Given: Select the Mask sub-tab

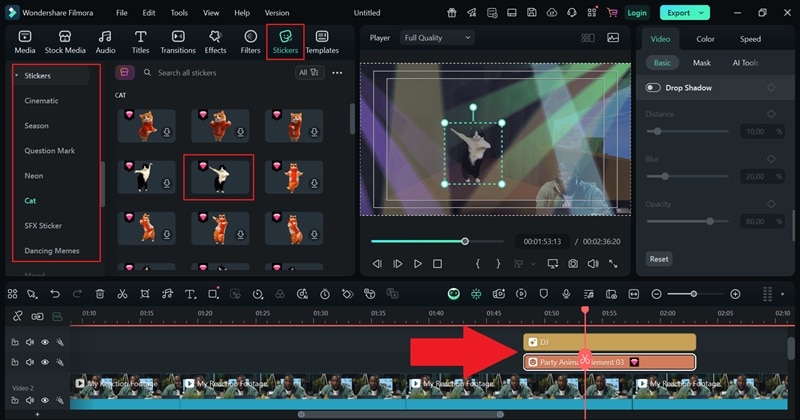Looking at the screenshot, I should pos(702,63).
